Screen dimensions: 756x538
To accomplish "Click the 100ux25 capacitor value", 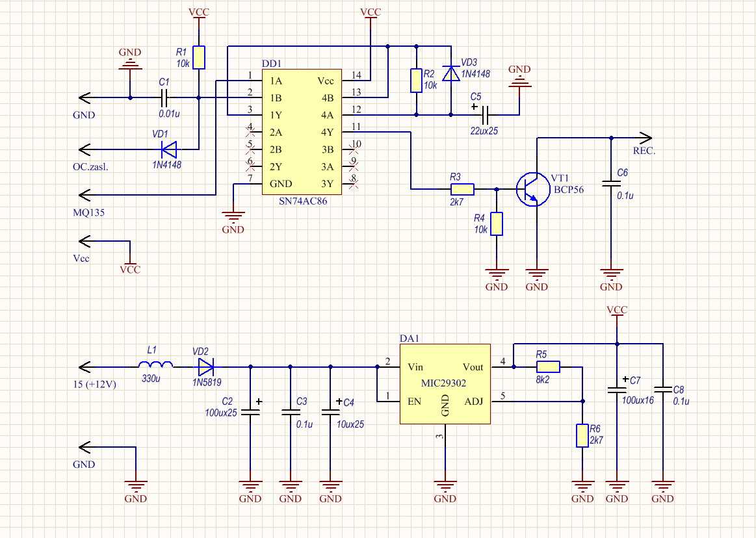I will [221, 413].
